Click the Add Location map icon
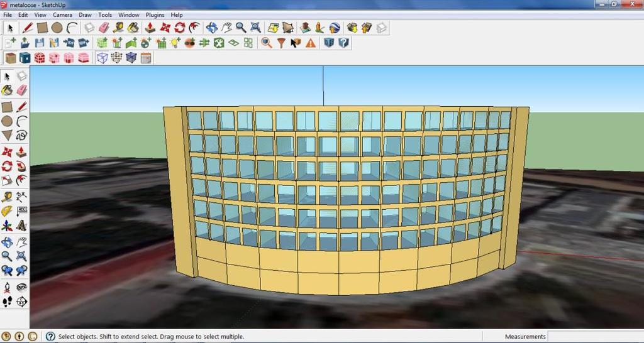The image size is (644, 343). point(272,28)
